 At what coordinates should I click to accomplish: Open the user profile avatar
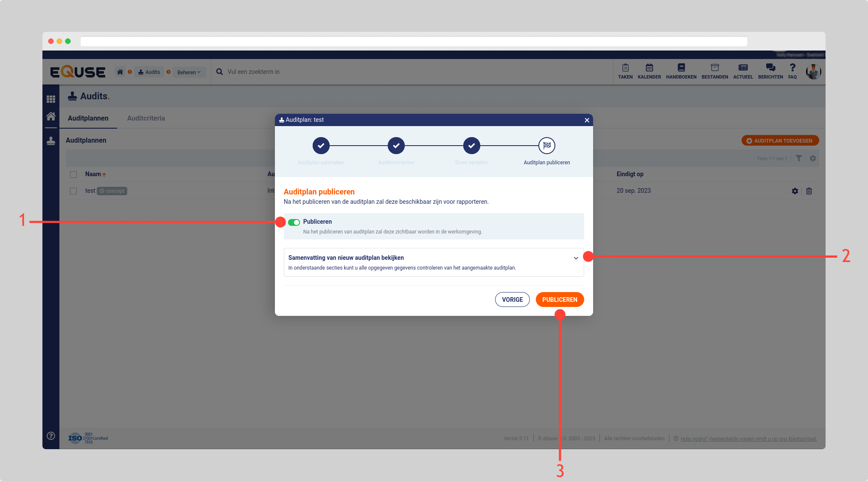(x=814, y=72)
